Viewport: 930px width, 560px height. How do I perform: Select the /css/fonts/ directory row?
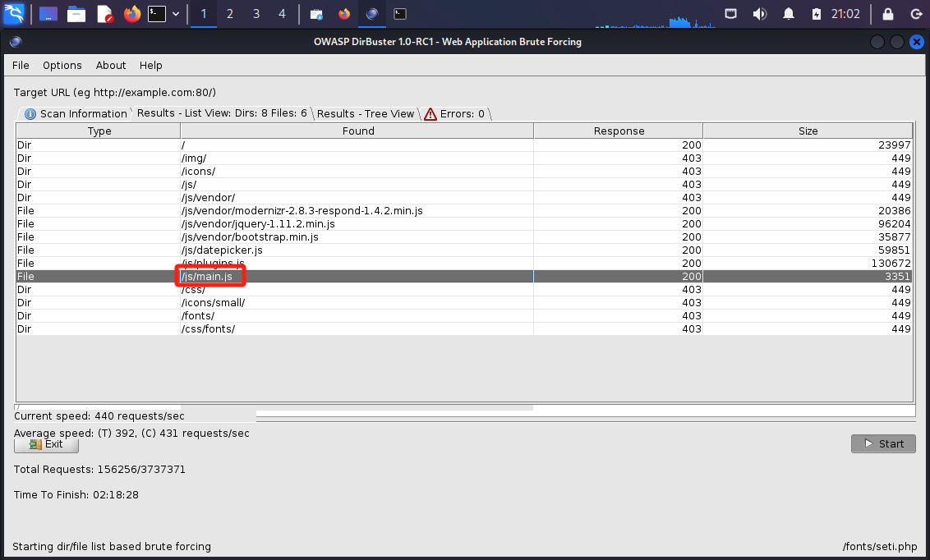(464, 329)
